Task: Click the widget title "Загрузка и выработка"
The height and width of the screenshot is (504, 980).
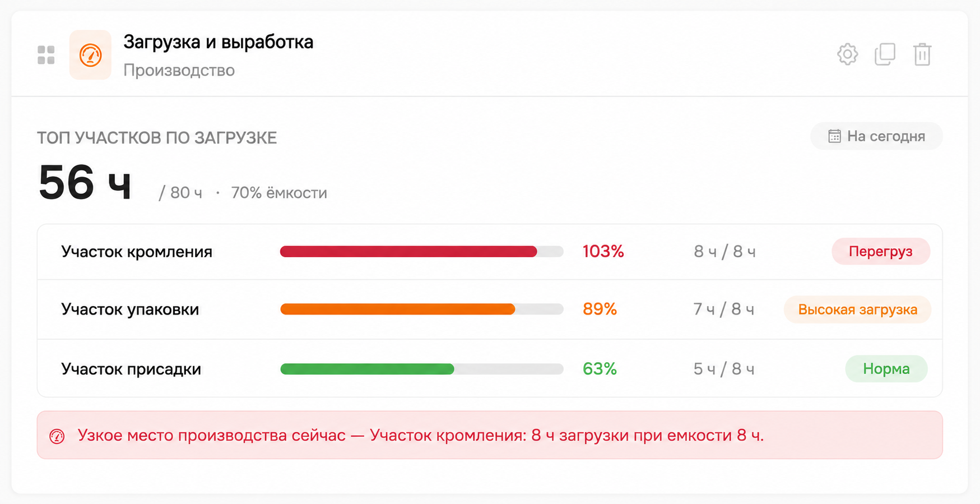Action: click(x=219, y=42)
